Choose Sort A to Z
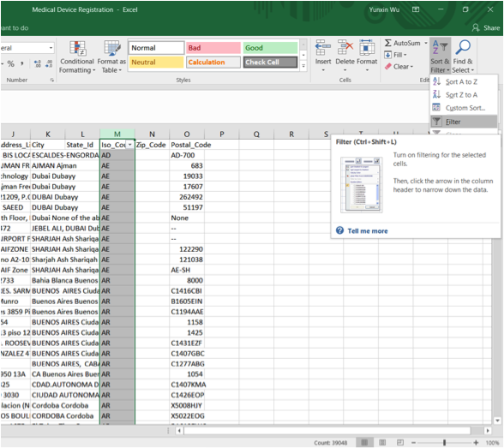The width and height of the screenshot is (504, 448). click(464, 82)
